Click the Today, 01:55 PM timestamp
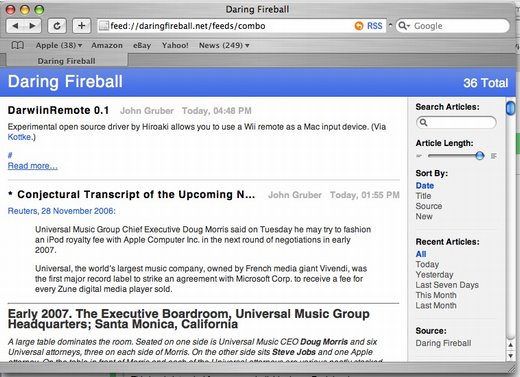The width and height of the screenshot is (520, 377). click(x=365, y=195)
